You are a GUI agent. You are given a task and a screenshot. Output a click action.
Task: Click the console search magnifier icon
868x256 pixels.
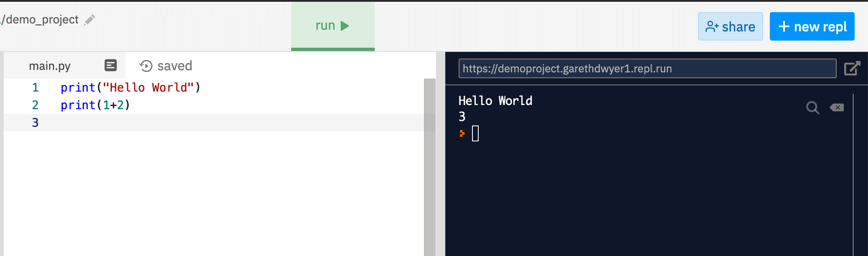coord(812,108)
